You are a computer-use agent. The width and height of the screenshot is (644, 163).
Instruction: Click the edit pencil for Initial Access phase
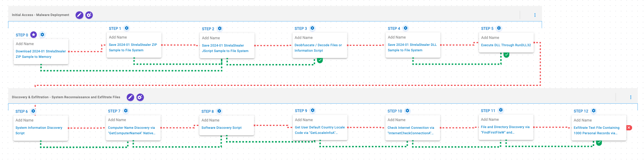(79, 15)
